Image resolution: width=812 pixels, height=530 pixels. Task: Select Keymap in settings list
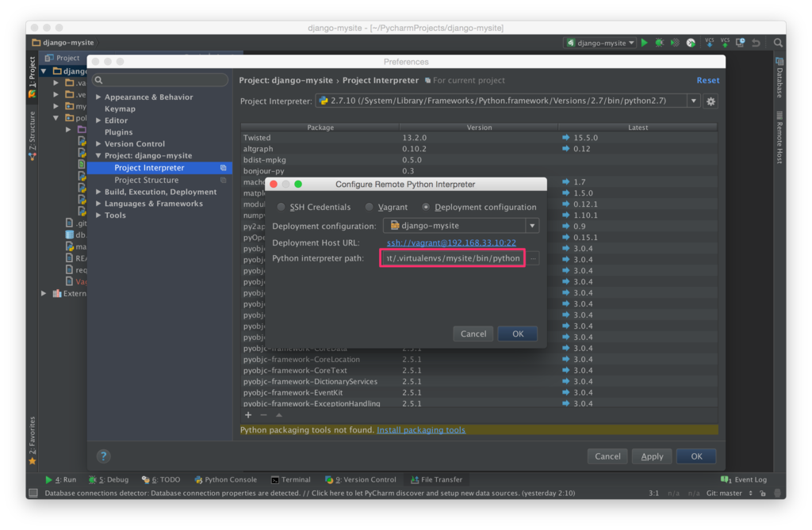tap(121, 109)
